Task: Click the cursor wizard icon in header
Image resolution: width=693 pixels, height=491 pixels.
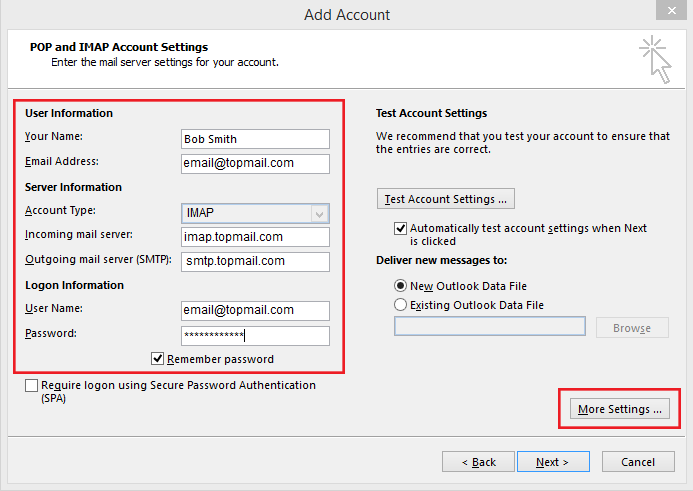Action: pyautogui.click(x=655, y=60)
